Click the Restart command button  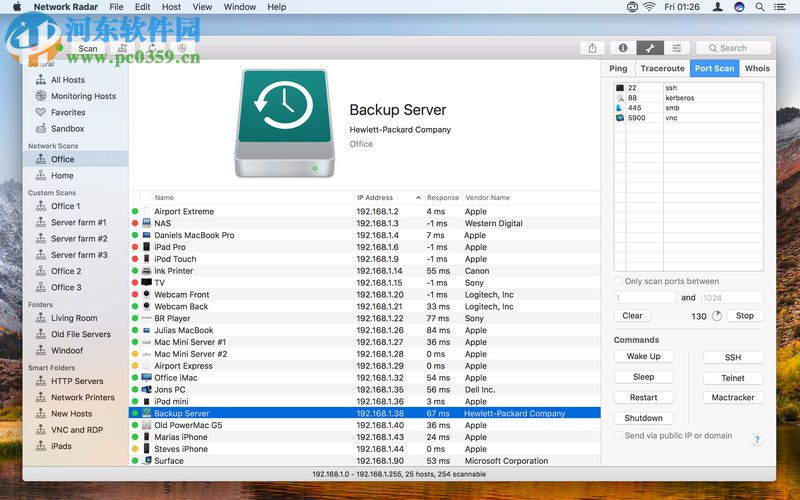coord(643,397)
